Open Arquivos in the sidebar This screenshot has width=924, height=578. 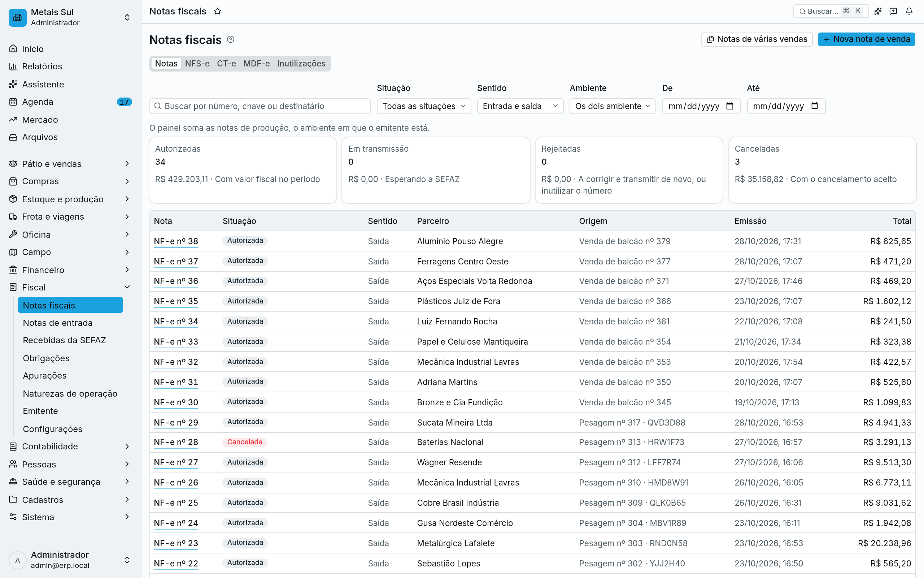(x=71, y=137)
